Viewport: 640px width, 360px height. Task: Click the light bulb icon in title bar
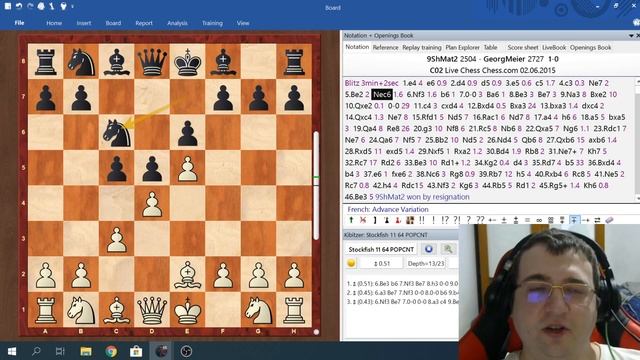pyautogui.click(x=63, y=6)
